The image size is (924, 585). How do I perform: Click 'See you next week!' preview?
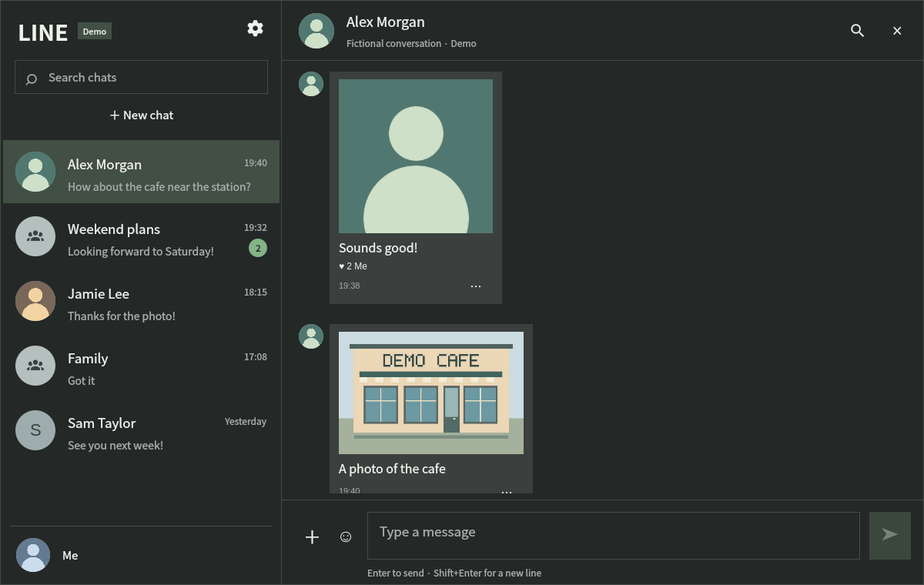(x=115, y=446)
